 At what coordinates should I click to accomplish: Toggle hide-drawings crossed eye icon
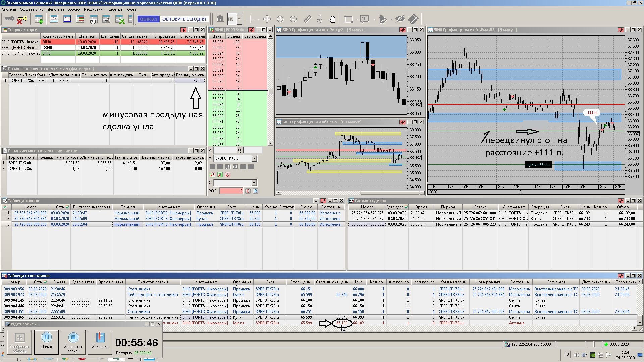(400, 19)
